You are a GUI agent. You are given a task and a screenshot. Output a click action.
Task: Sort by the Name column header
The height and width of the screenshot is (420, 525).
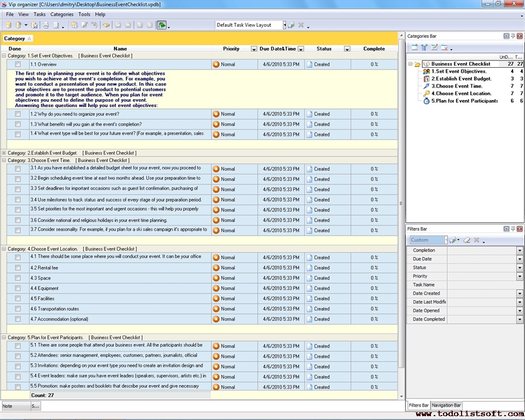coord(120,49)
